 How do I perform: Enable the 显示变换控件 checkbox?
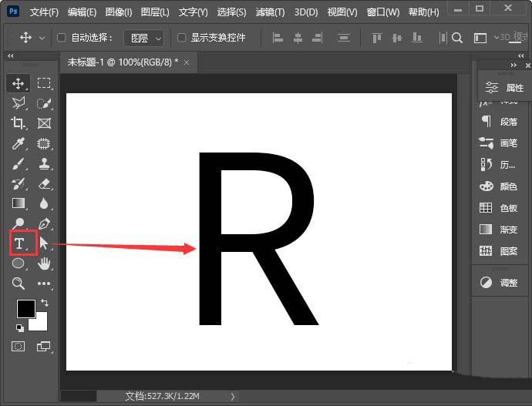181,37
